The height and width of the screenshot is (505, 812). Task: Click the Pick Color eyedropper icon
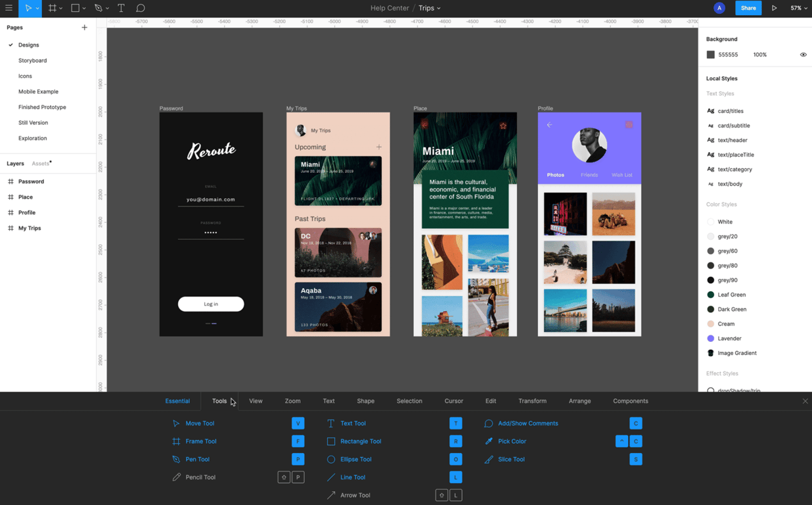point(488,441)
